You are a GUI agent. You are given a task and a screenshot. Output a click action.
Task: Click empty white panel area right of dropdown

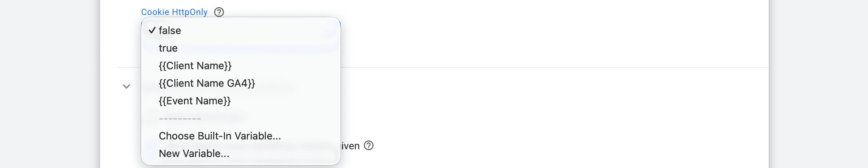tap(550, 110)
